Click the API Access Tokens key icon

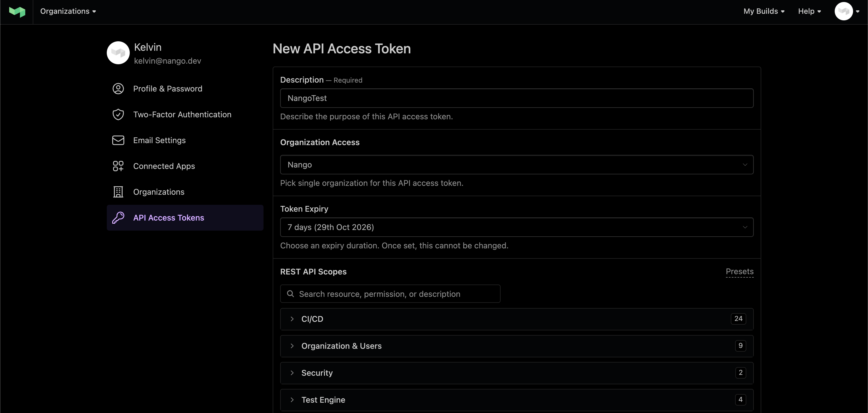coord(118,218)
